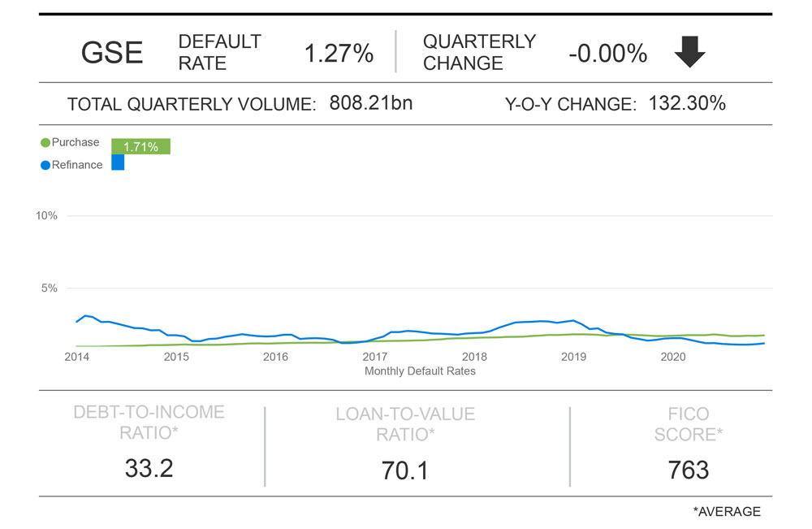Click the 10% gridline label

pyautogui.click(x=46, y=215)
